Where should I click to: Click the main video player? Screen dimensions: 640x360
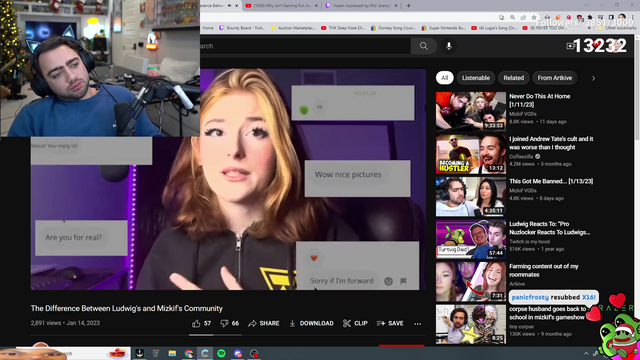[x=228, y=179]
